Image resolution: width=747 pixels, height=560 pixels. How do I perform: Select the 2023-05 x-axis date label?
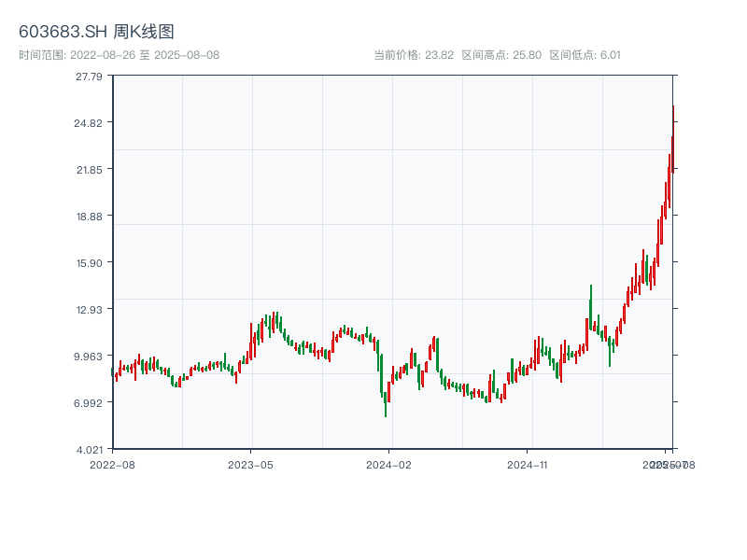(x=250, y=464)
